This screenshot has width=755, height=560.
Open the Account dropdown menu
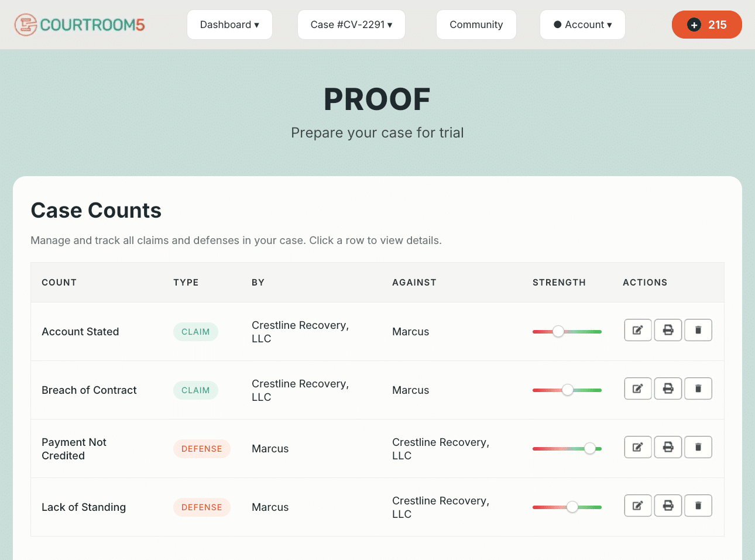tap(582, 25)
